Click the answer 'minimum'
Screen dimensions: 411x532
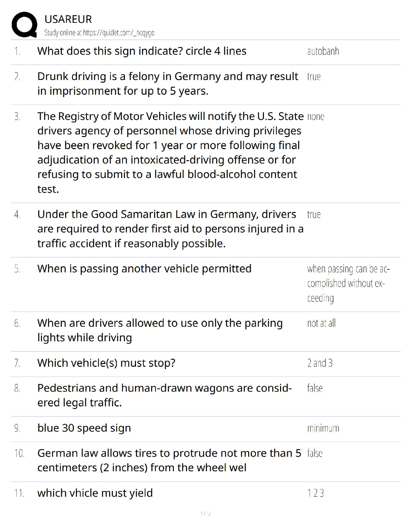(x=323, y=428)
